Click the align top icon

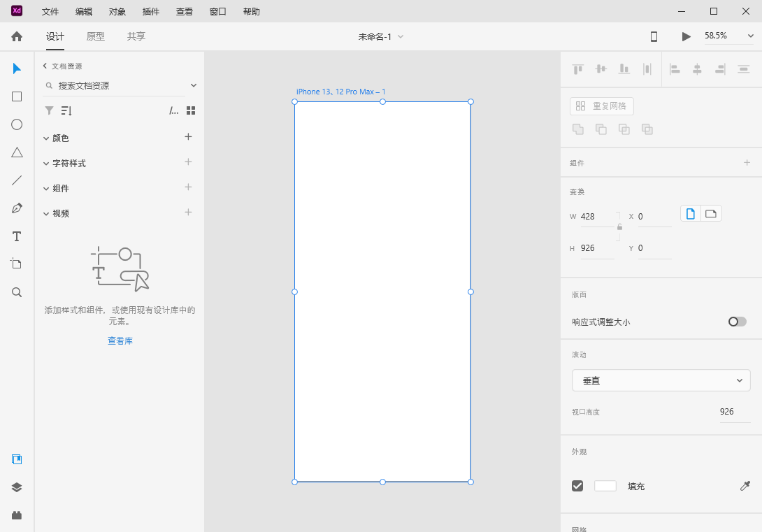point(578,69)
